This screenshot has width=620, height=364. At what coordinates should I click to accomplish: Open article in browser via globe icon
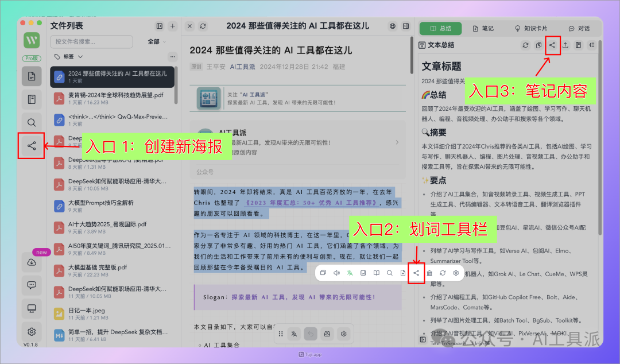393,26
